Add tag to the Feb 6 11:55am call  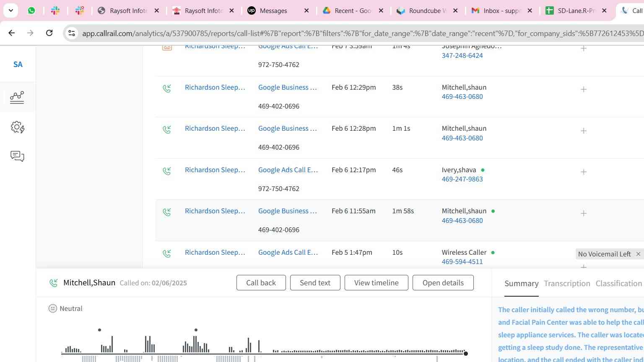coord(584,213)
